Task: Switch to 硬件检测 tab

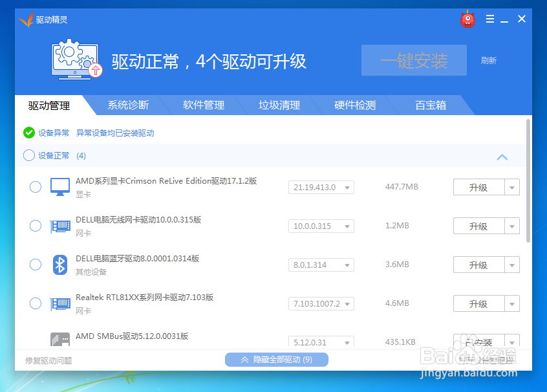Action: [x=355, y=105]
